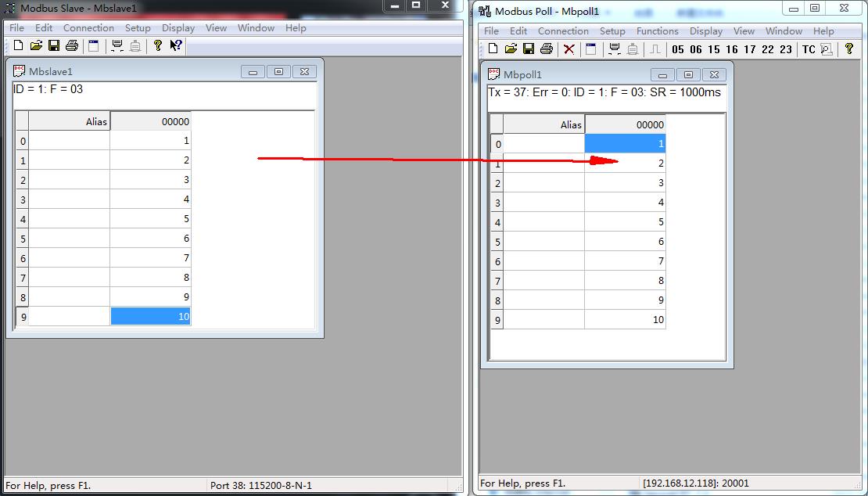
Task: Open the Setup menu in Modbus Poll
Action: [612, 31]
